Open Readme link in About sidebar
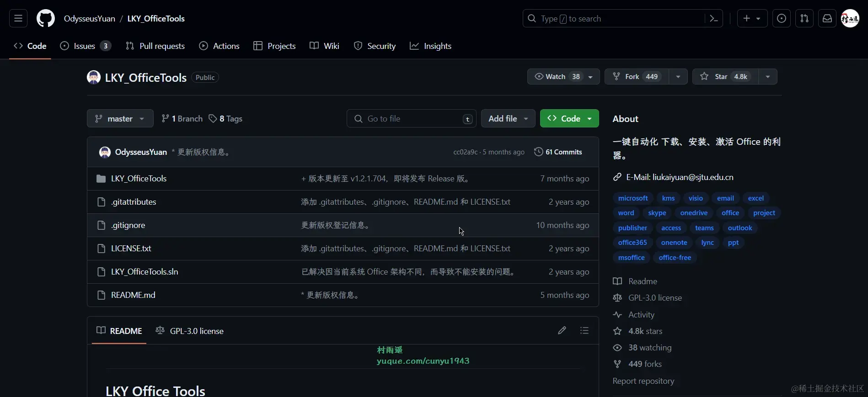868x397 pixels. coord(635,281)
